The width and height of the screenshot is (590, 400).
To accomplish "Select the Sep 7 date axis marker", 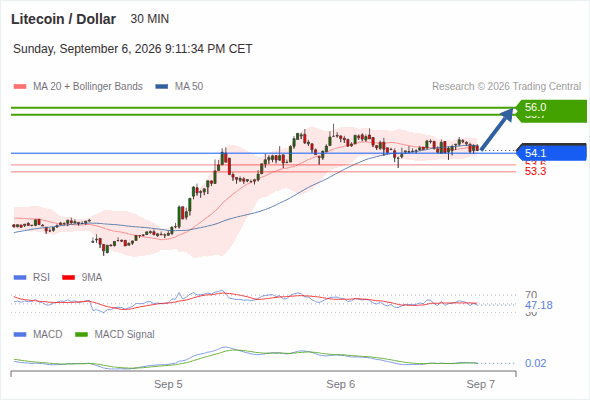I will [x=481, y=384].
